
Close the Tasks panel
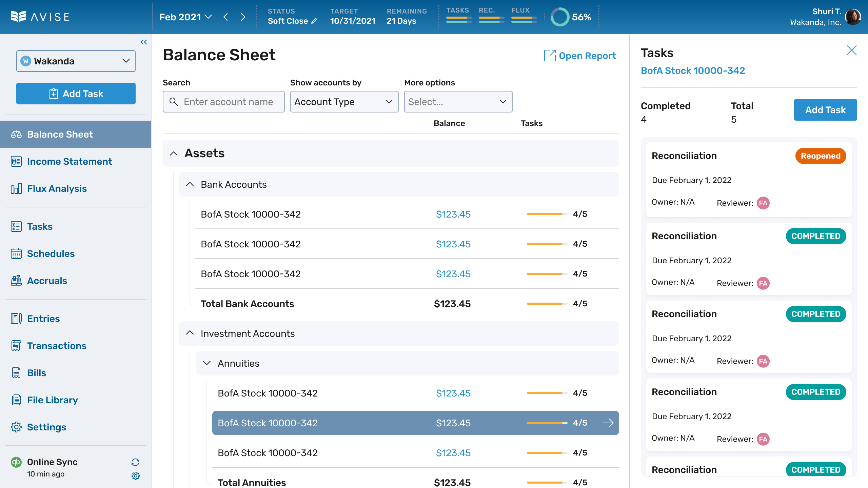tap(851, 50)
